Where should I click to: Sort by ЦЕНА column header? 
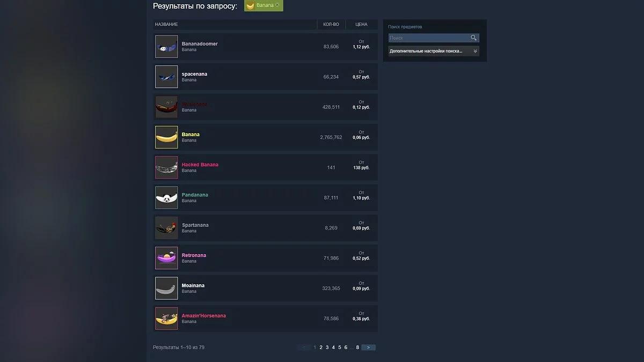click(361, 25)
